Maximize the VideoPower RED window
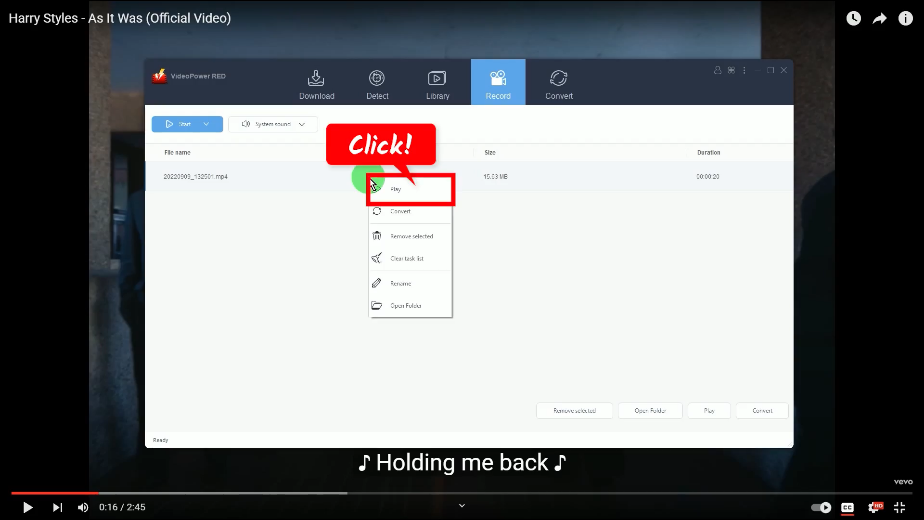The image size is (924, 520). click(770, 70)
